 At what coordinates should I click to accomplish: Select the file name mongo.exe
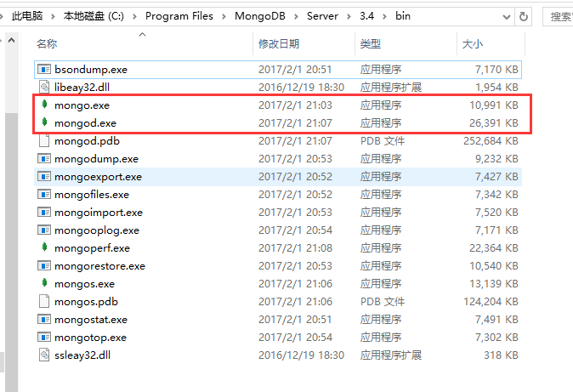click(x=82, y=105)
